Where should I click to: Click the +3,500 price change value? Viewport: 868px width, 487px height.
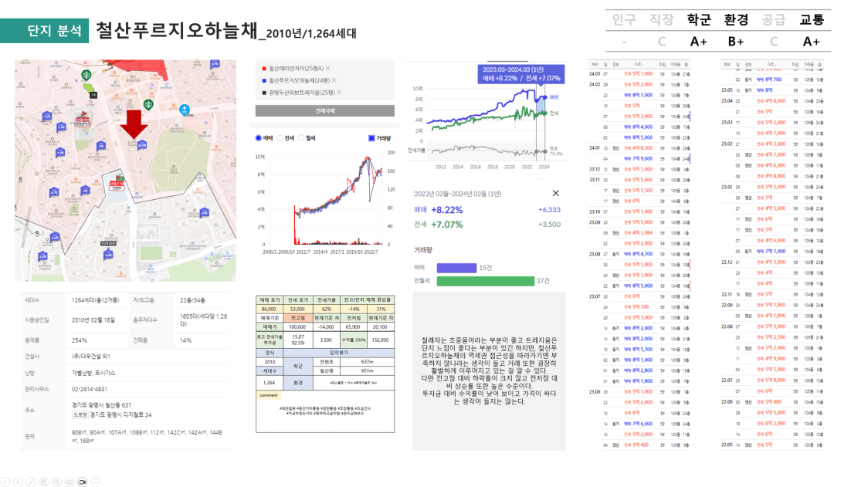[x=549, y=224]
